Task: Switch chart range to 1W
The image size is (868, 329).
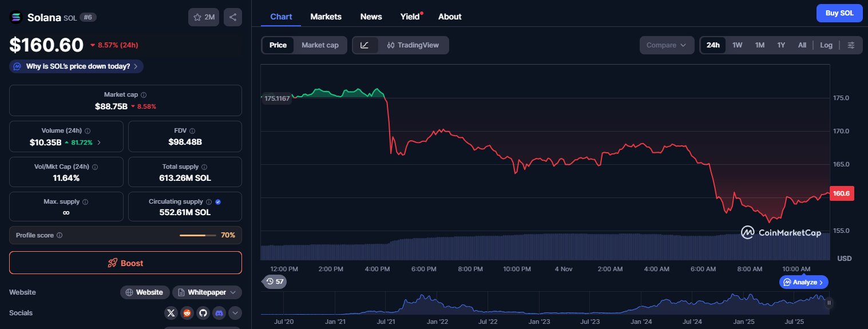Action: [738, 45]
